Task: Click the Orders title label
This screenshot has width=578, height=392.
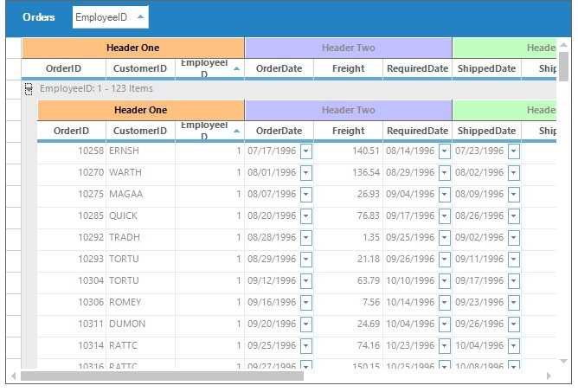Action: (39, 17)
